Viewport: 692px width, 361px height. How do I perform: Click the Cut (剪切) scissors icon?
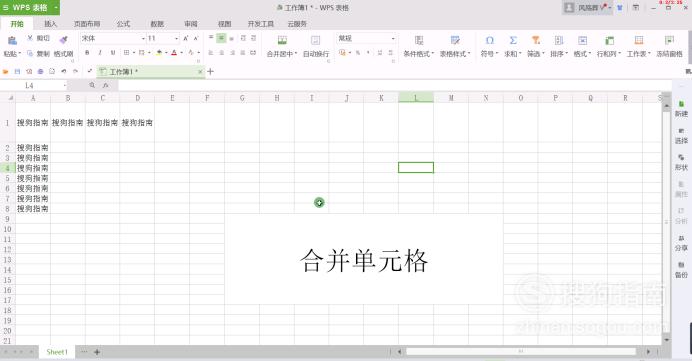point(30,38)
